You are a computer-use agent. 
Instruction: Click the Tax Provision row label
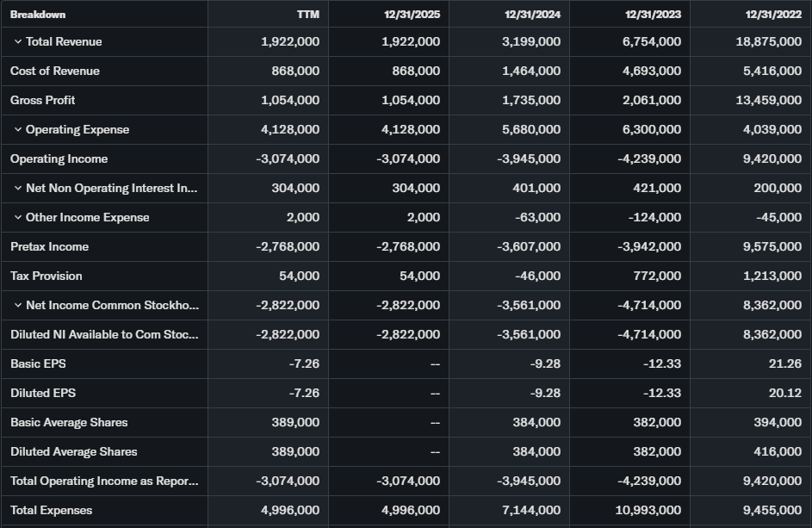[x=46, y=276]
